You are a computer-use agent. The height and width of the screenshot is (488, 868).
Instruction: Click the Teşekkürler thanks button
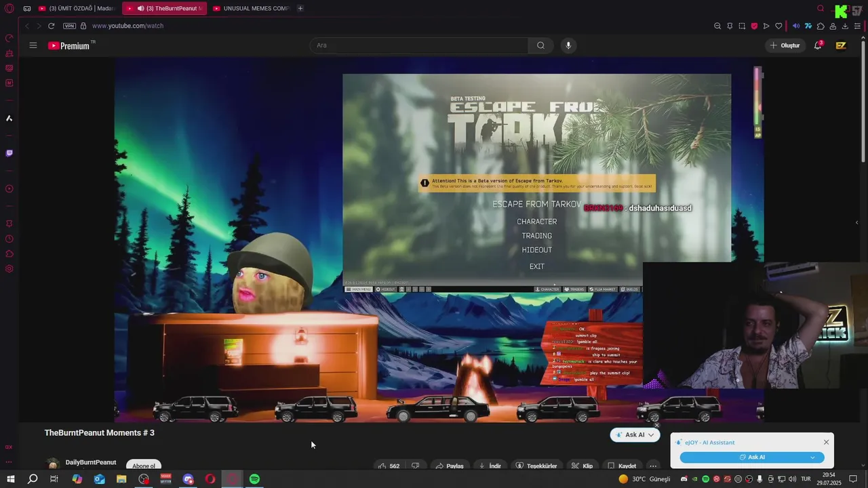pos(536,466)
